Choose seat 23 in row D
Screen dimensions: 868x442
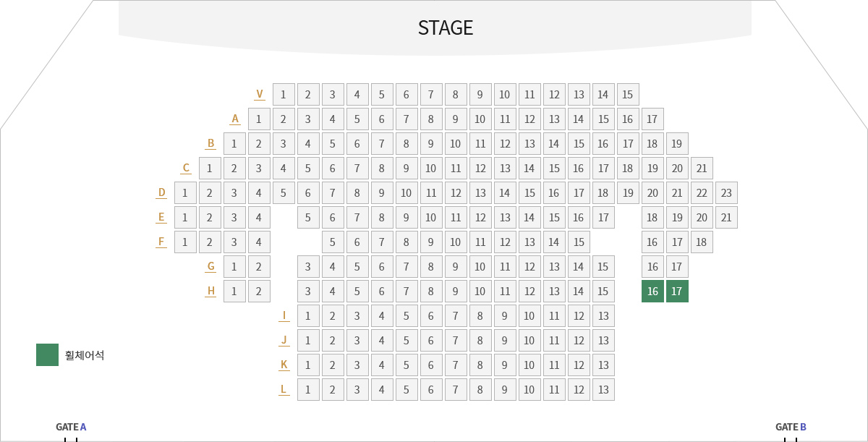click(x=726, y=193)
